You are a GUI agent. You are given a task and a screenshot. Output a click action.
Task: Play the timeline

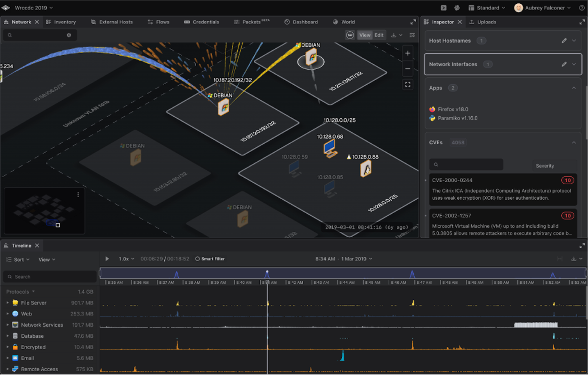pyautogui.click(x=107, y=259)
